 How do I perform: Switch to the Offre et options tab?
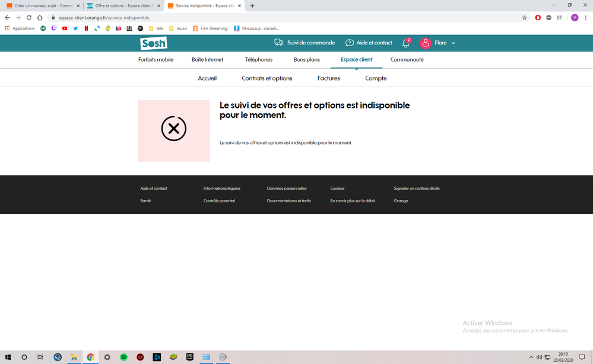pyautogui.click(x=123, y=6)
